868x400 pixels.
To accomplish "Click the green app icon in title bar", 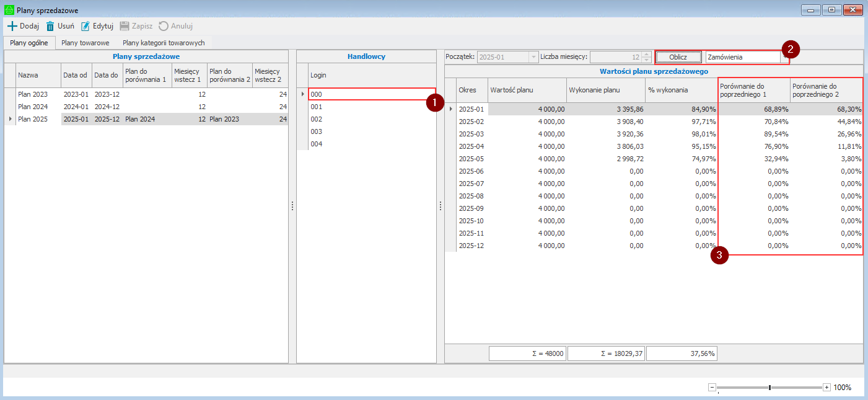I will point(9,11).
